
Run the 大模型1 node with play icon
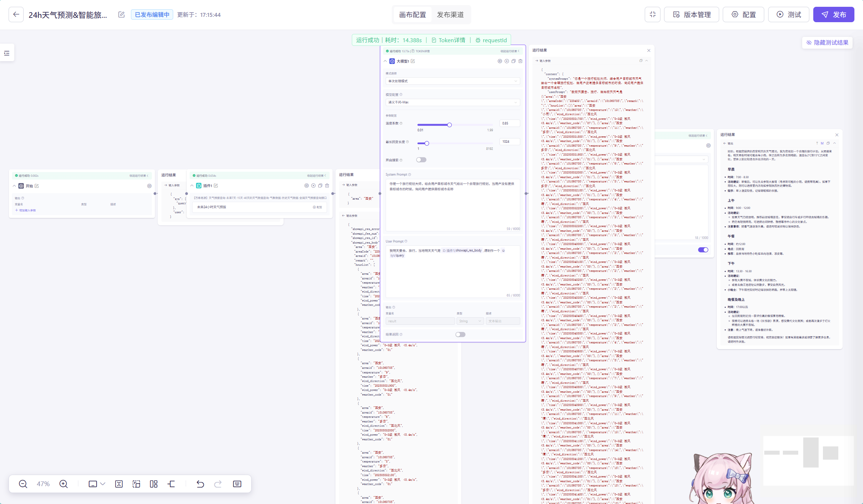click(x=507, y=61)
